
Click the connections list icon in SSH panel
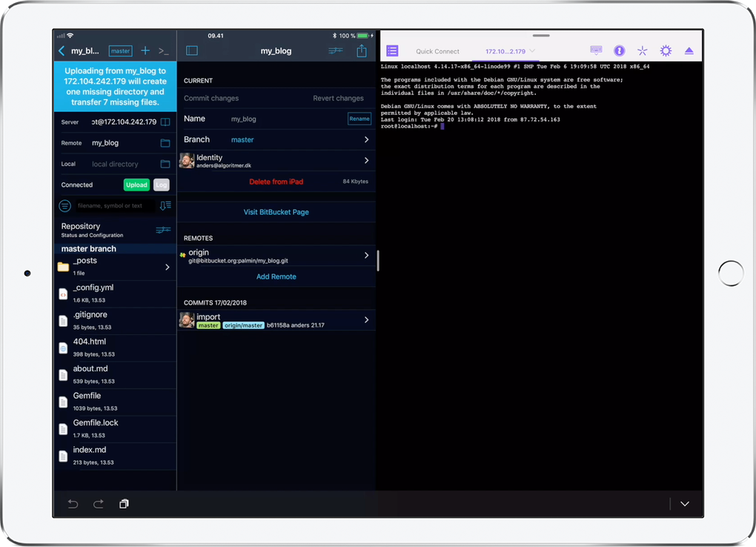[393, 51]
